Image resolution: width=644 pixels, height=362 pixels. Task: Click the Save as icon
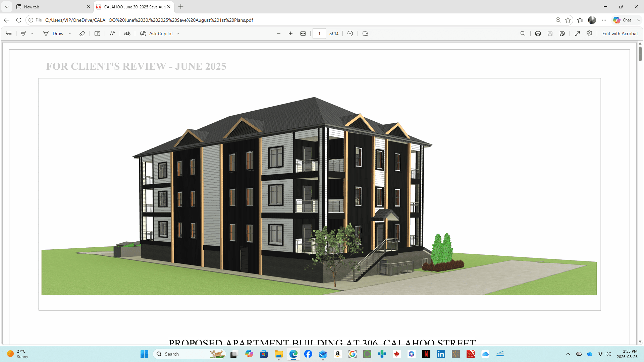pos(562,34)
